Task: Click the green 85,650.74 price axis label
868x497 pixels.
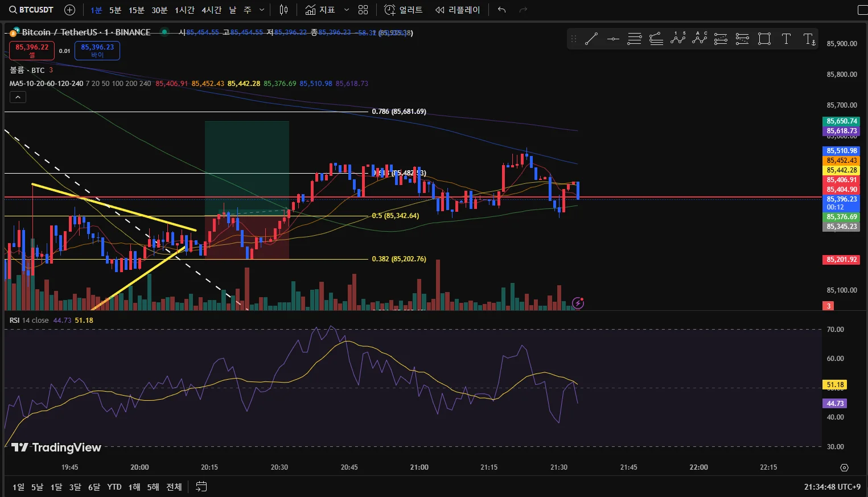Action: point(841,121)
